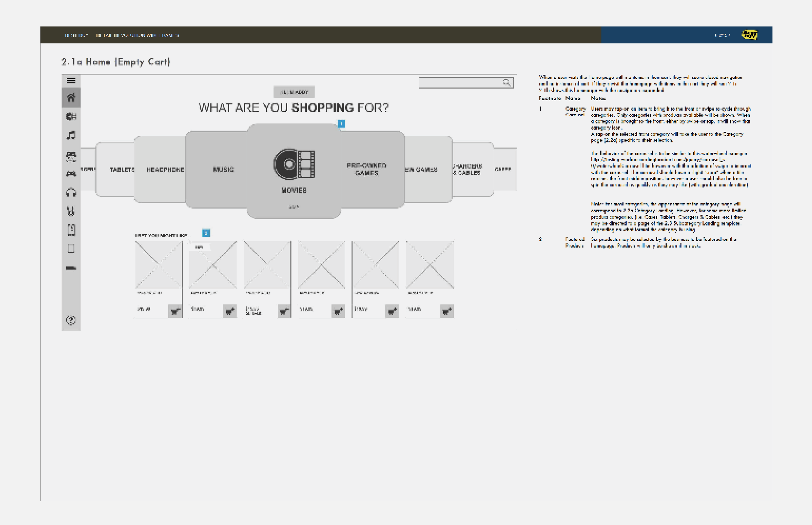Image resolution: width=812 pixels, height=525 pixels.
Task: Select the movies disc-and-film sidebar icon
Action: pyautogui.click(x=71, y=116)
